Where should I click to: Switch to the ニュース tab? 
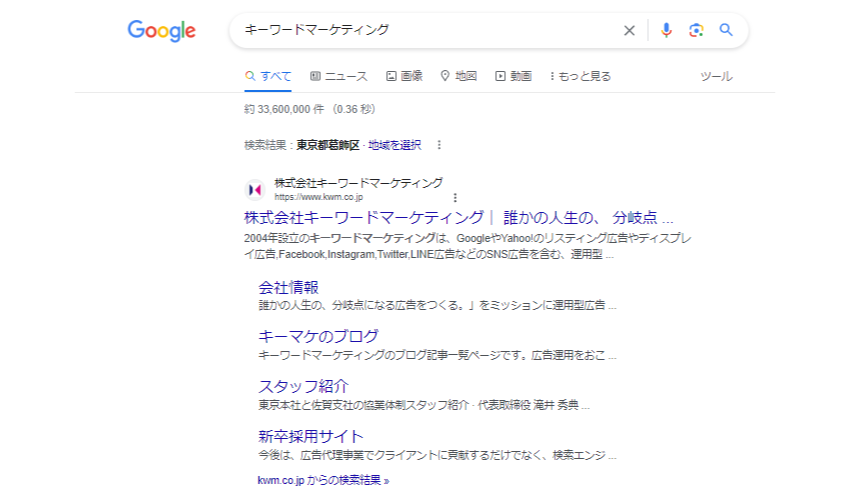pyautogui.click(x=339, y=76)
